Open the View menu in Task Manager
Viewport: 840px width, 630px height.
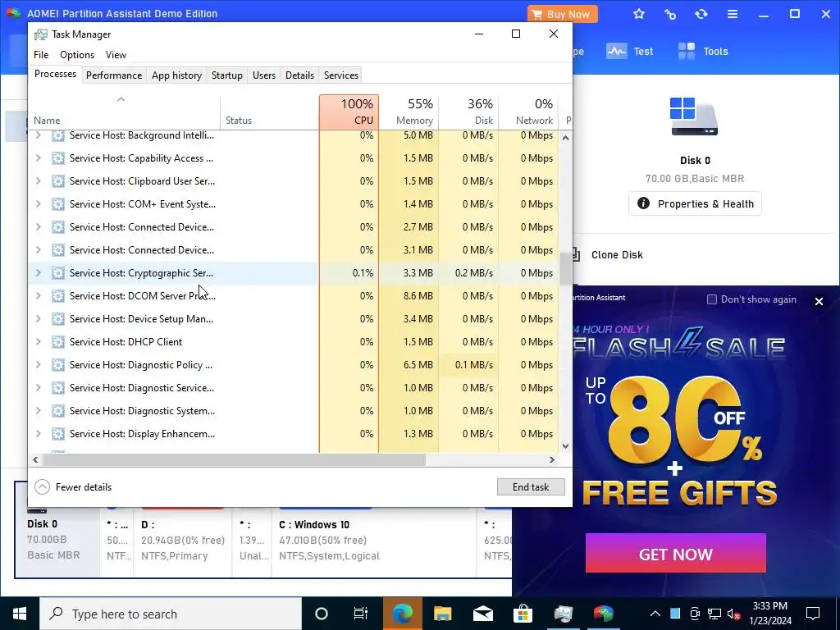pos(116,55)
